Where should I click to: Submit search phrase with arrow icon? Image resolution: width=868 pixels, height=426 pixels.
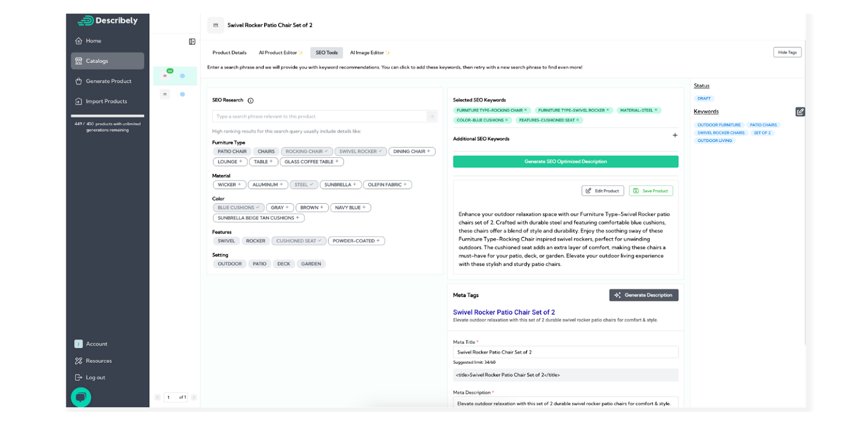(x=432, y=117)
